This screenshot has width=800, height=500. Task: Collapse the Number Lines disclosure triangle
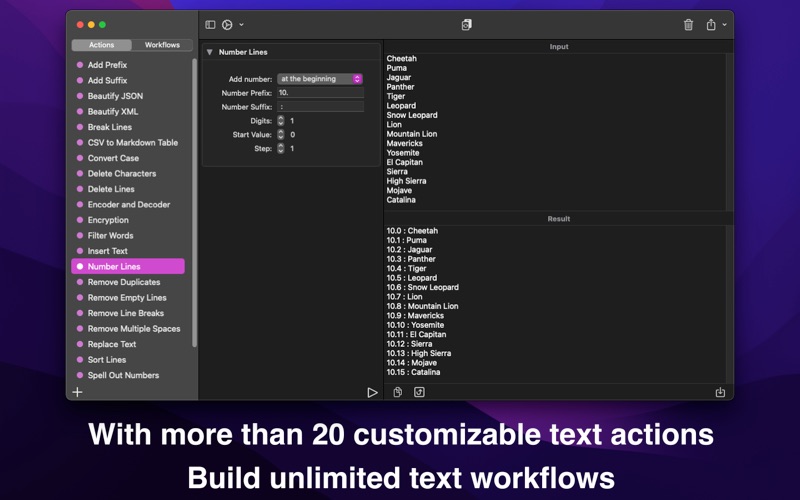point(209,52)
